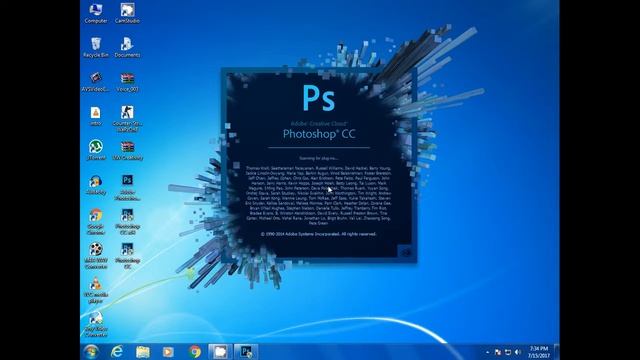Select the AVSVideoC... desktop shortcut
The width and height of the screenshot is (640, 360).
[96, 82]
